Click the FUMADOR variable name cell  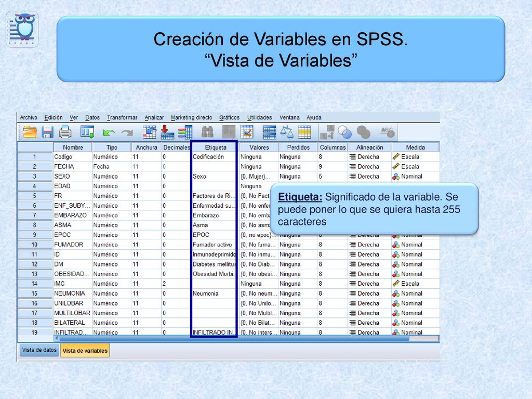[x=73, y=245]
